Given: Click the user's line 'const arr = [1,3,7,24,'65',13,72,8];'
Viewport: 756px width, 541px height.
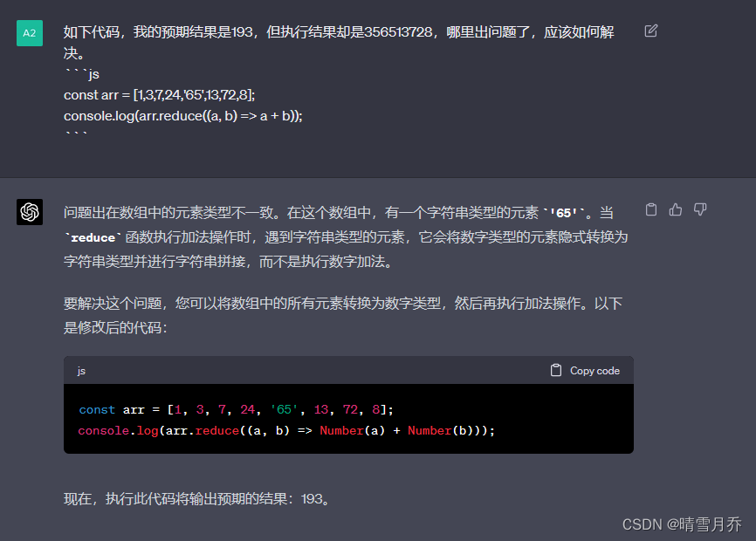Looking at the screenshot, I should pos(159,95).
